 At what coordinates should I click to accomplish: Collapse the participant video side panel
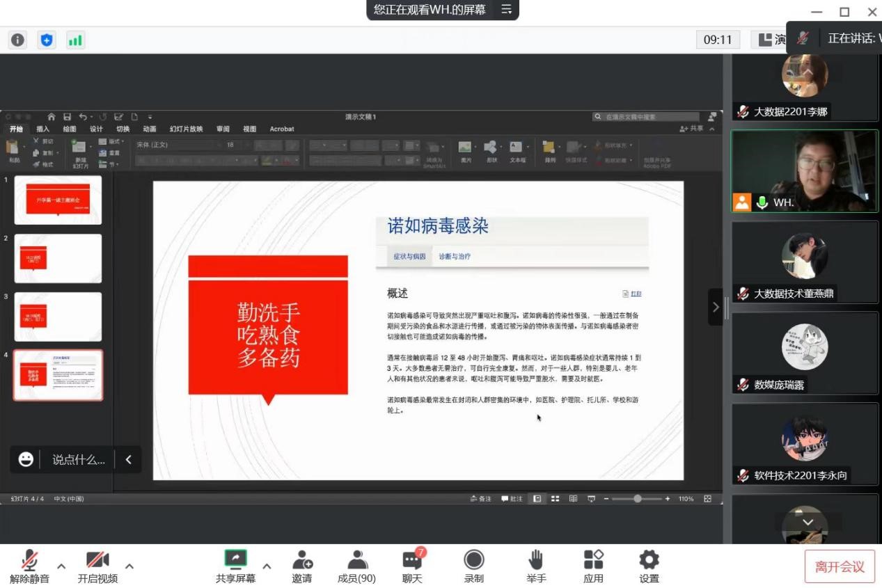(716, 307)
